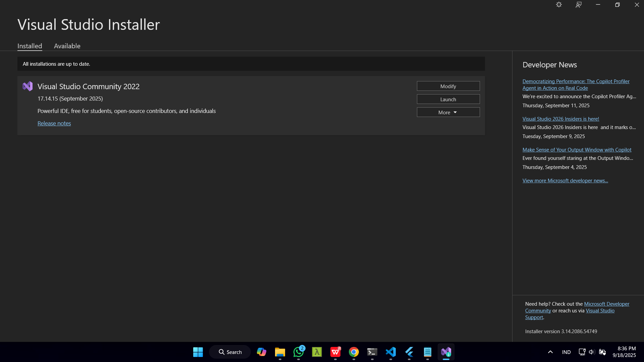Viewport: 644px width, 362px height.
Task: View more Microsoft developer news
Action: click(565, 181)
